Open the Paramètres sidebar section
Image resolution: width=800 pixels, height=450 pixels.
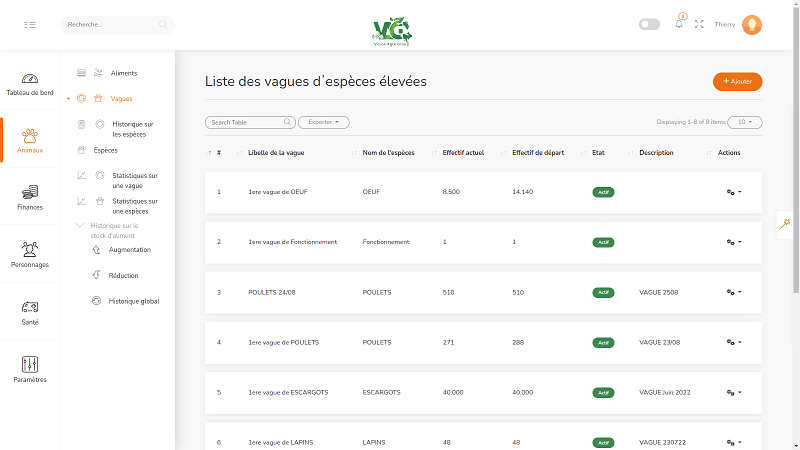pyautogui.click(x=30, y=370)
